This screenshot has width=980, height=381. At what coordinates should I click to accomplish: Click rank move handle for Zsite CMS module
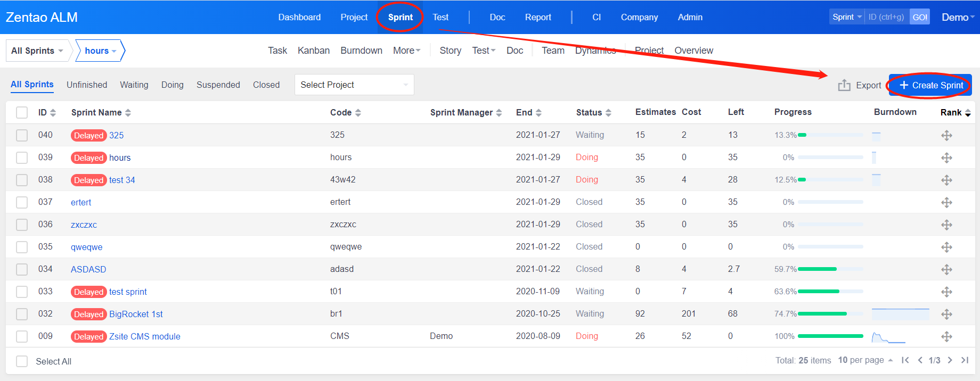[946, 337]
